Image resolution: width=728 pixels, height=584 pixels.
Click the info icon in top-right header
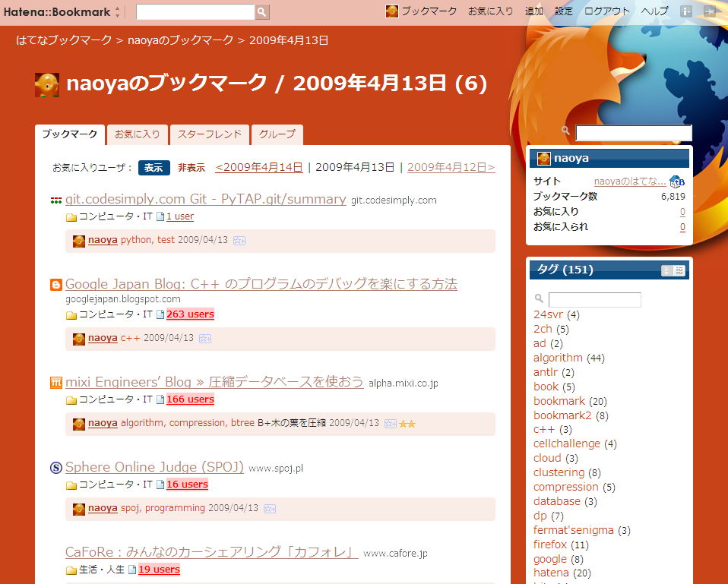tap(686, 11)
